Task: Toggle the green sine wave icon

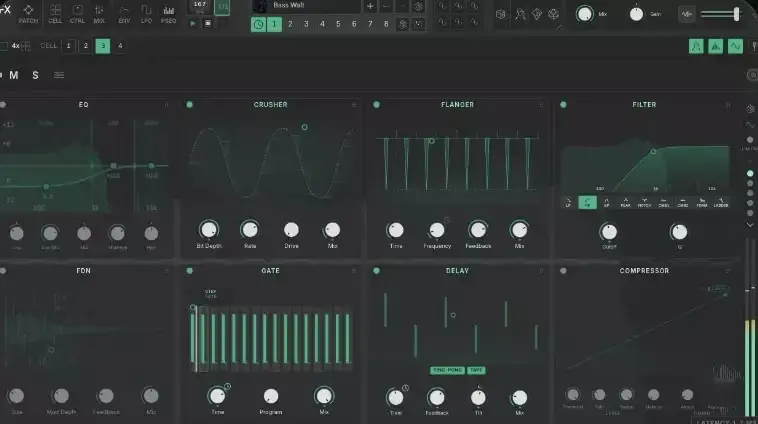Action: pos(735,46)
